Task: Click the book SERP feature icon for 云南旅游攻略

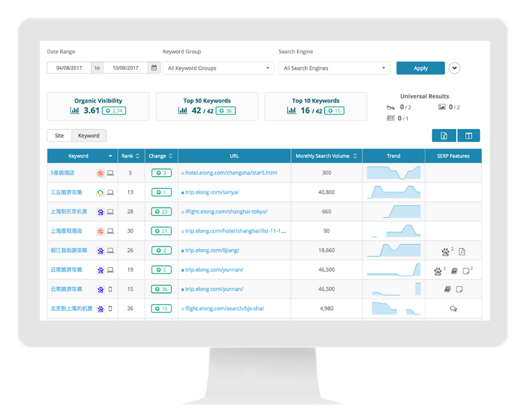Action: click(x=454, y=271)
